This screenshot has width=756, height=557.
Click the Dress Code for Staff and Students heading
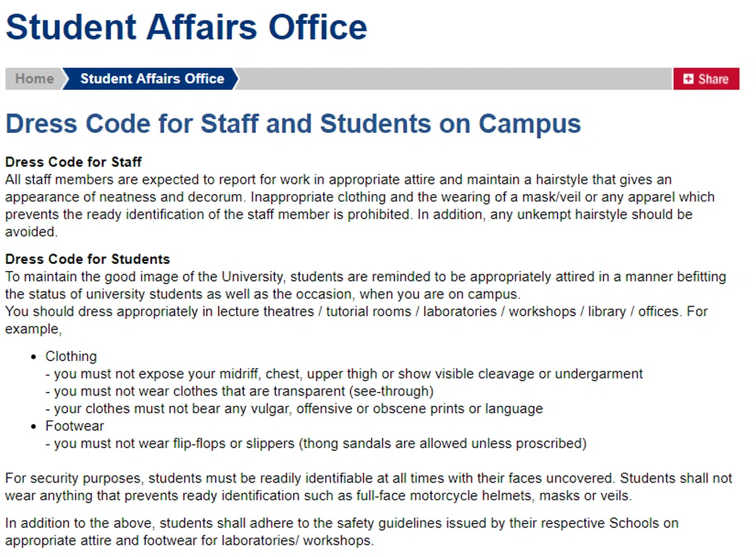pyautogui.click(x=293, y=124)
